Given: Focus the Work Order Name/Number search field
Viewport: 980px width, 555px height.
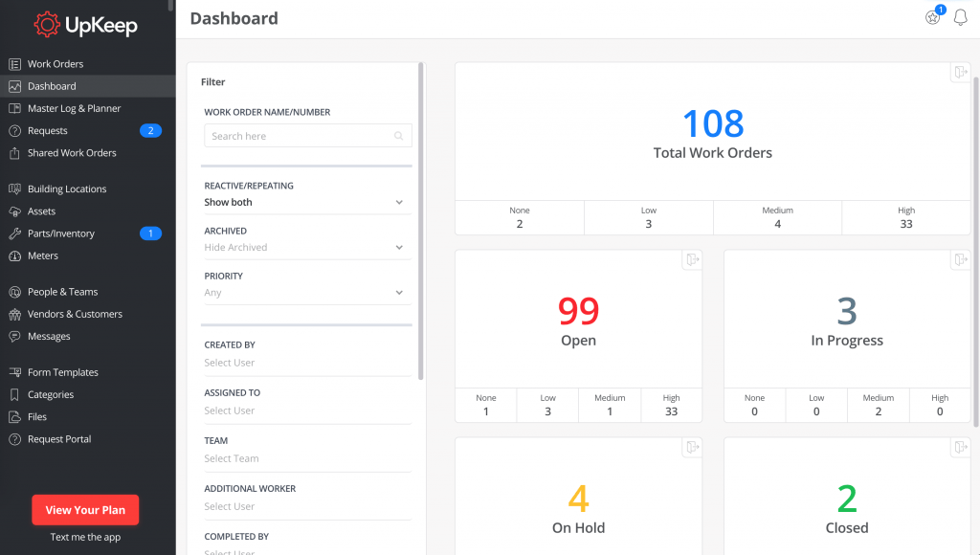Looking at the screenshot, I should point(307,136).
